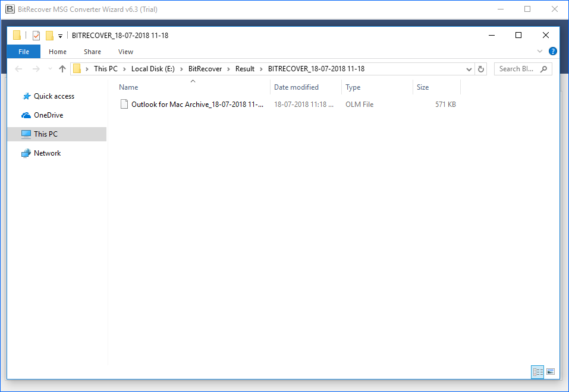The height and width of the screenshot is (392, 569).
Task: Navigate to Local Disk (E:) breadcrumb
Action: (153, 68)
